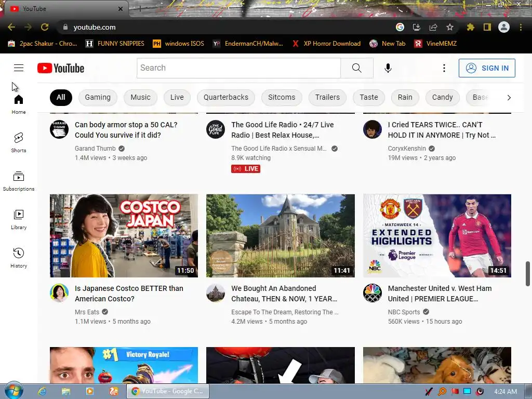Open YouTube settings three-dot menu
The image size is (532, 399).
click(x=444, y=68)
